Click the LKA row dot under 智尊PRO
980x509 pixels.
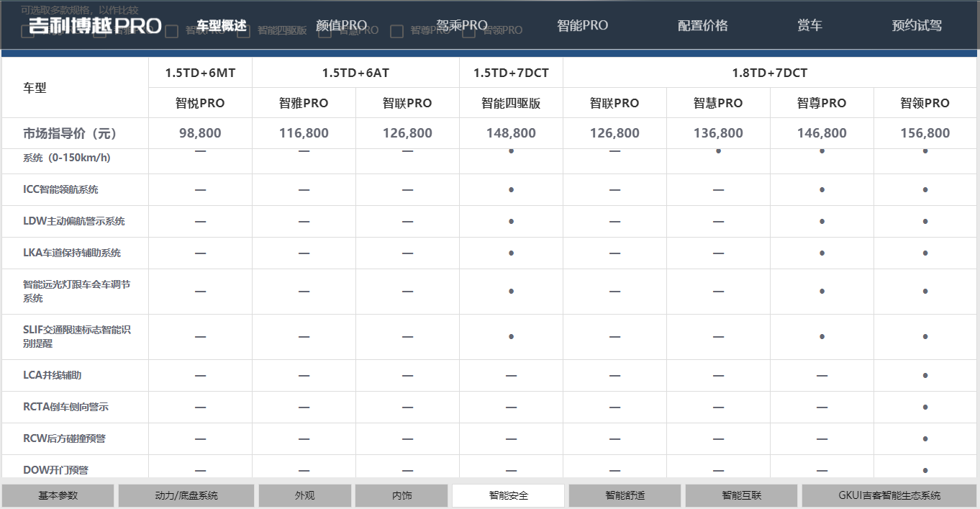tap(822, 253)
